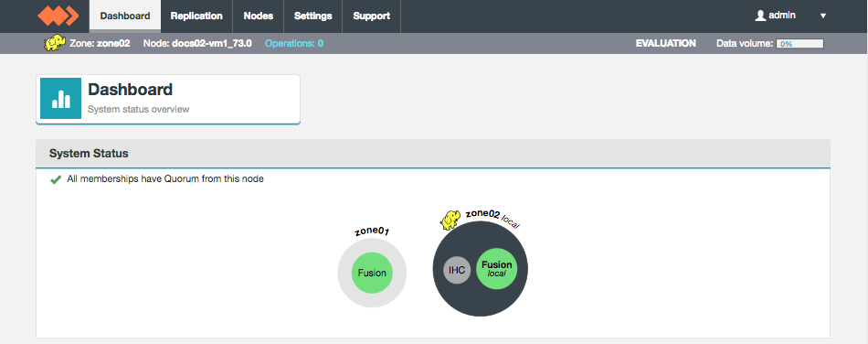Open the Settings tab

313,16
